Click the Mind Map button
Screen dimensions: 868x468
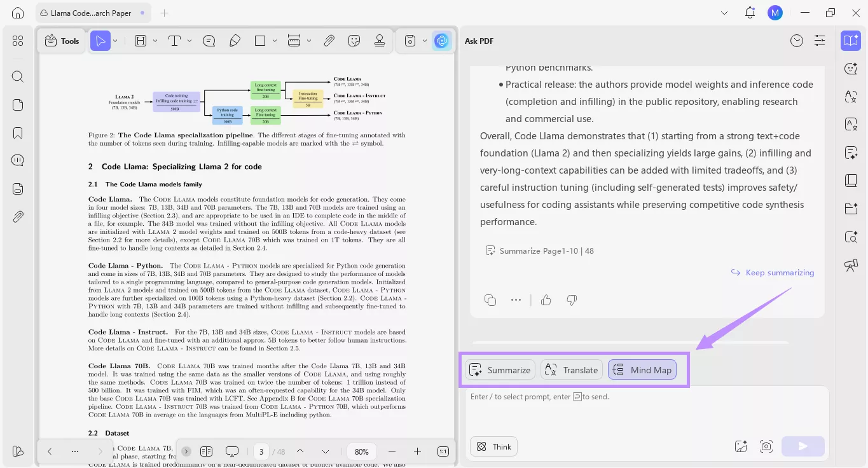(642, 369)
